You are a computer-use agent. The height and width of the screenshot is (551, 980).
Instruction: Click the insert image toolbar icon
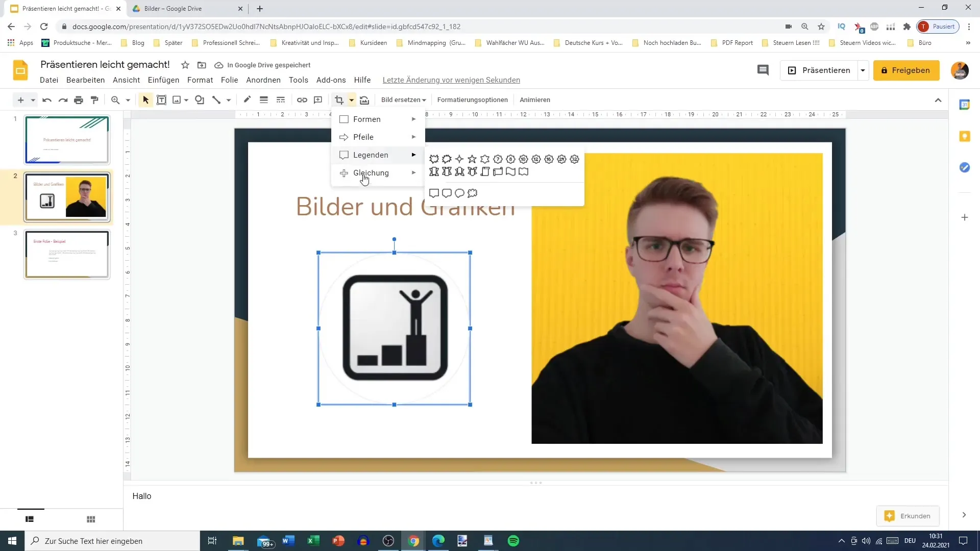coord(177,100)
